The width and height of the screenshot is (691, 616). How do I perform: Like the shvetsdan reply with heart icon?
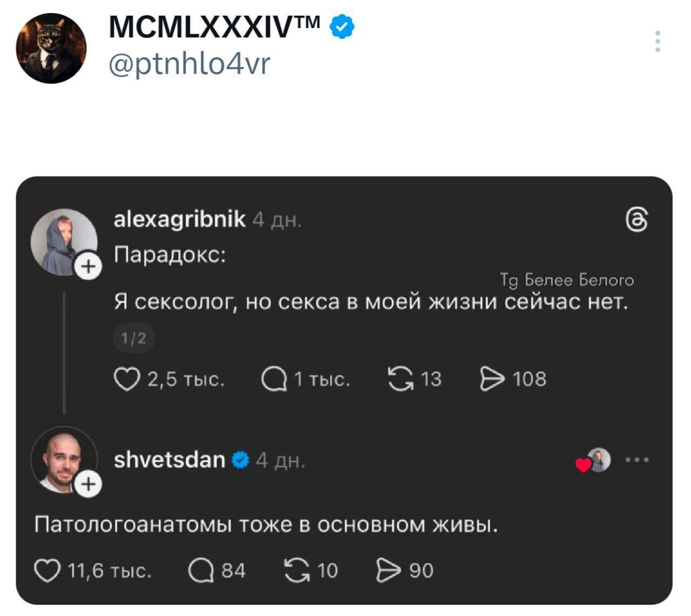tap(47, 571)
